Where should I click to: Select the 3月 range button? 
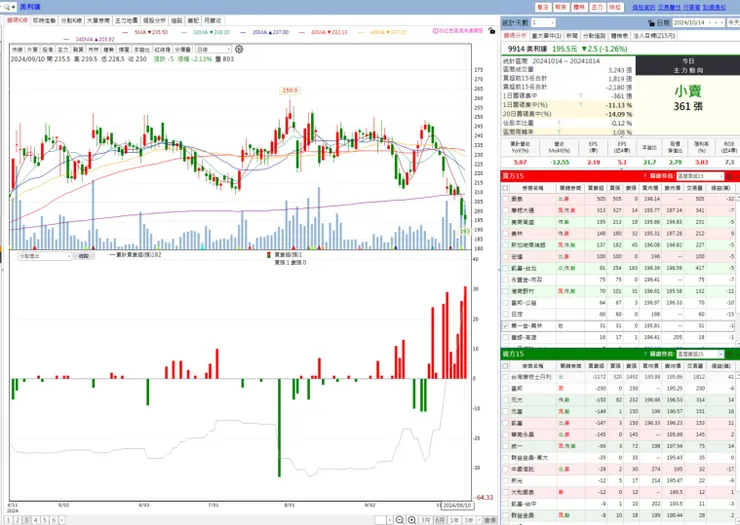click(426, 520)
